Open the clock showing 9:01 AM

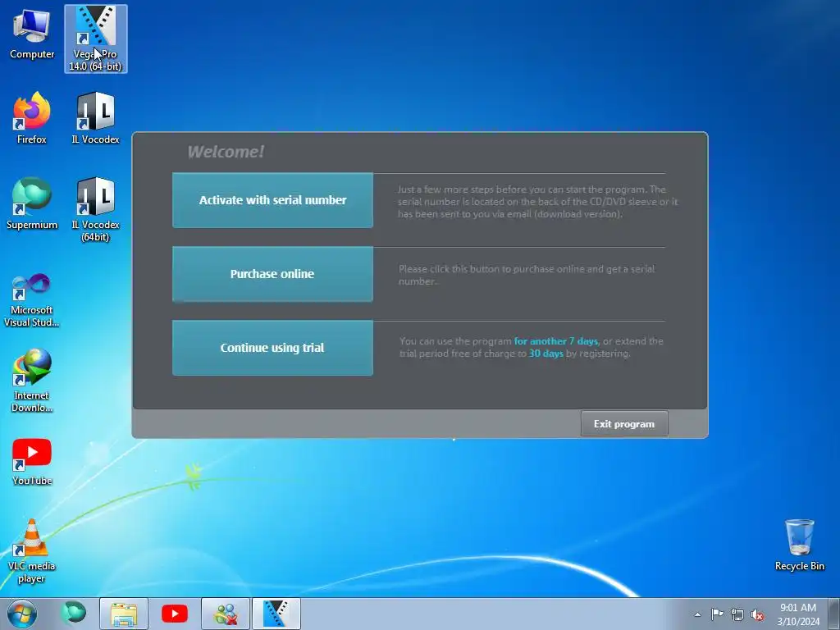[x=798, y=614]
